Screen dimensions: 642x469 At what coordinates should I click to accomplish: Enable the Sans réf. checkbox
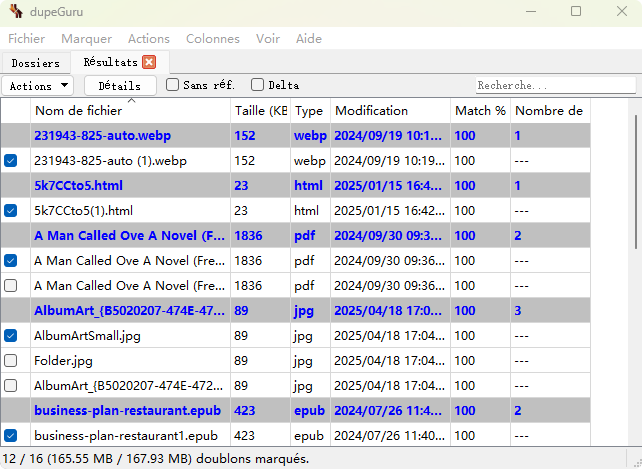(173, 85)
